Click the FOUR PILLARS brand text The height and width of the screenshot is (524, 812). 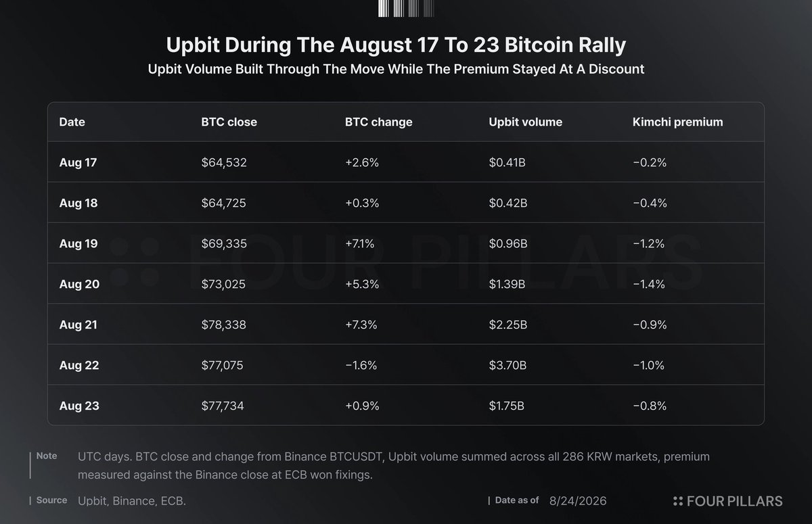[735, 501]
